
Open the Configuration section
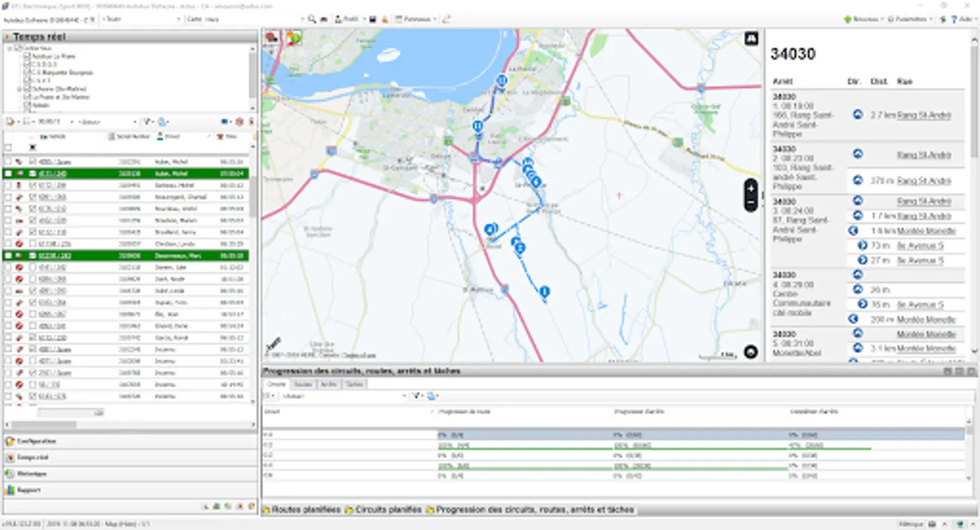pyautogui.click(x=35, y=441)
